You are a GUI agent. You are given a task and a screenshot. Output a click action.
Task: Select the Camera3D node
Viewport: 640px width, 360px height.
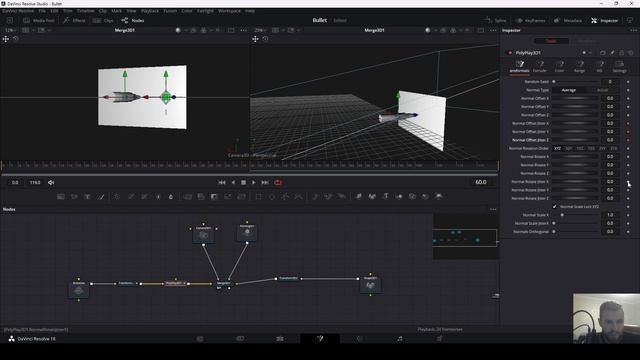click(203, 234)
